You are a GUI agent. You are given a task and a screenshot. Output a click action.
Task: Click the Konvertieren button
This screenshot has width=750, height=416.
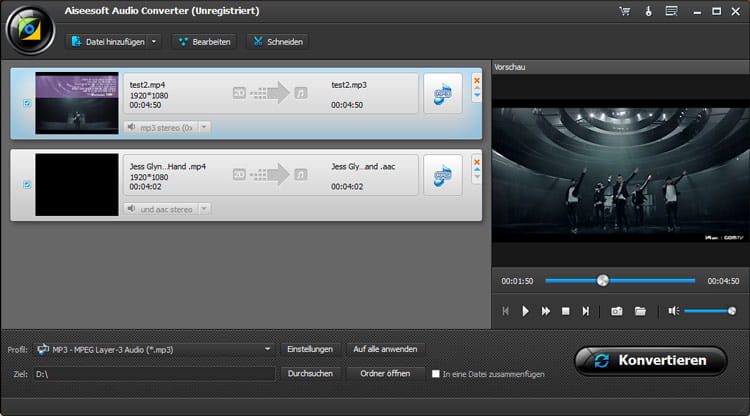click(x=651, y=361)
